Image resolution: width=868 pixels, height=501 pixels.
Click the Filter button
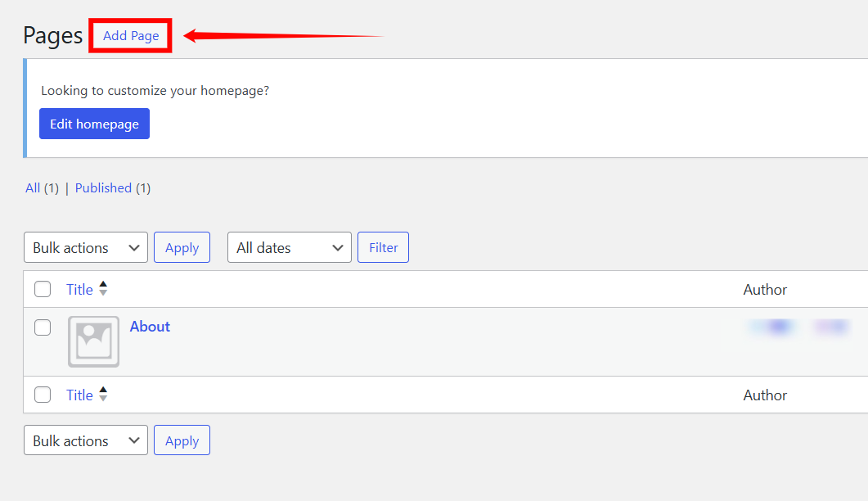(x=383, y=247)
